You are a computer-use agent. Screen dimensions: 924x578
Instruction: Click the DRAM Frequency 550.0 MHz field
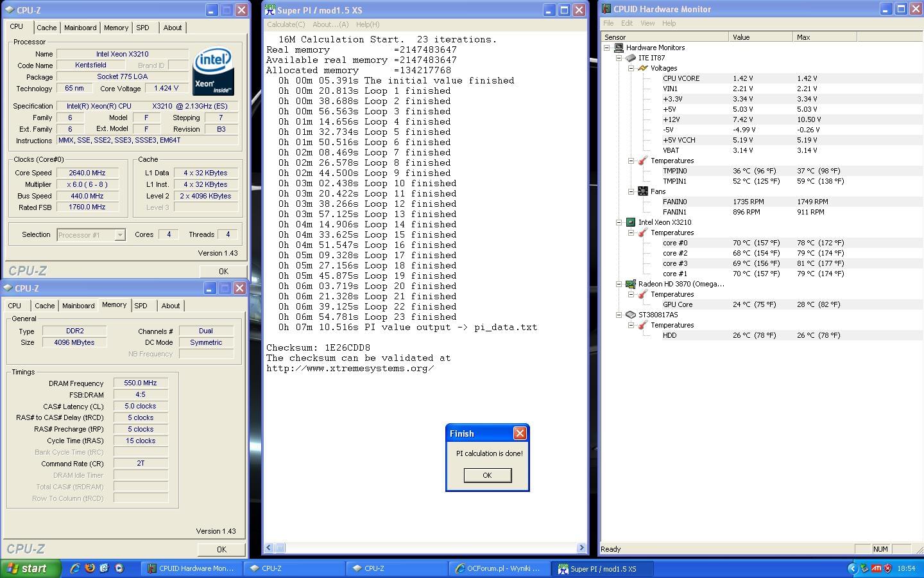click(x=141, y=383)
